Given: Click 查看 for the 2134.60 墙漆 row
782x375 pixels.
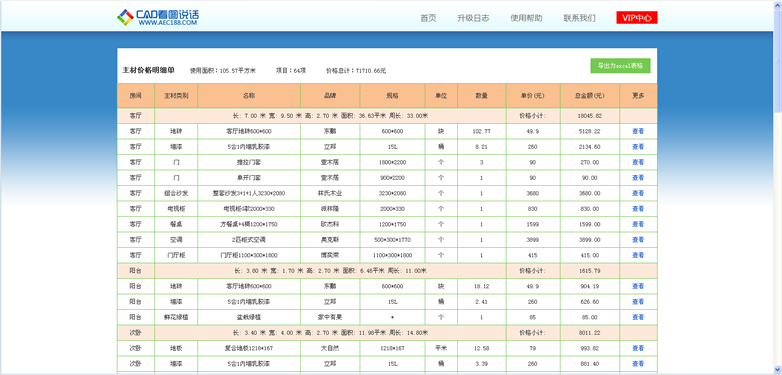Looking at the screenshot, I should 638,147.
